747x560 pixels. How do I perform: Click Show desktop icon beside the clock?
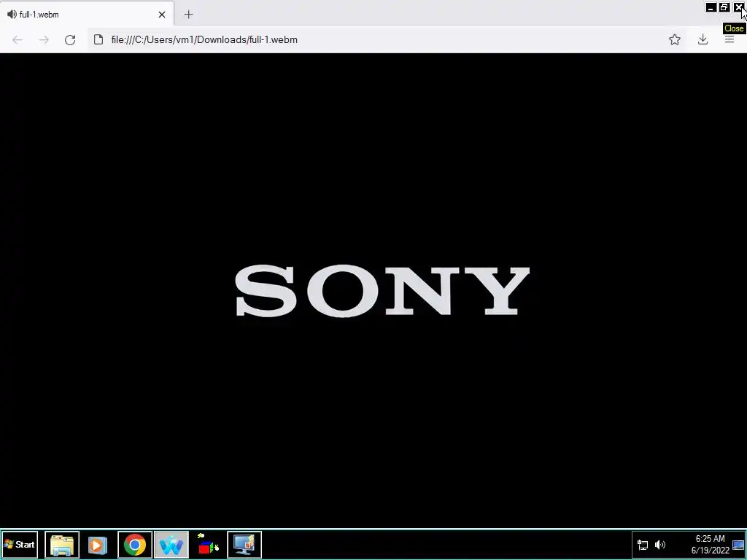point(738,545)
